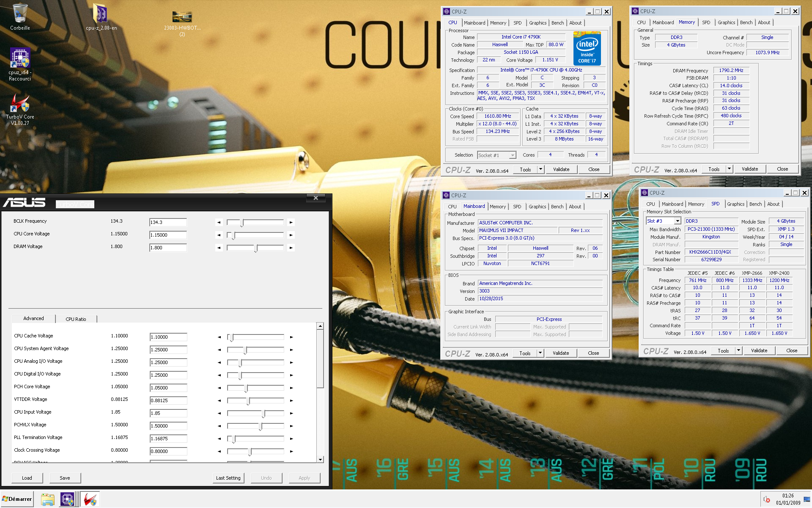The width and height of the screenshot is (812, 508).
Task: Open Windows Explorer from the taskbar
Action: pos(48,500)
